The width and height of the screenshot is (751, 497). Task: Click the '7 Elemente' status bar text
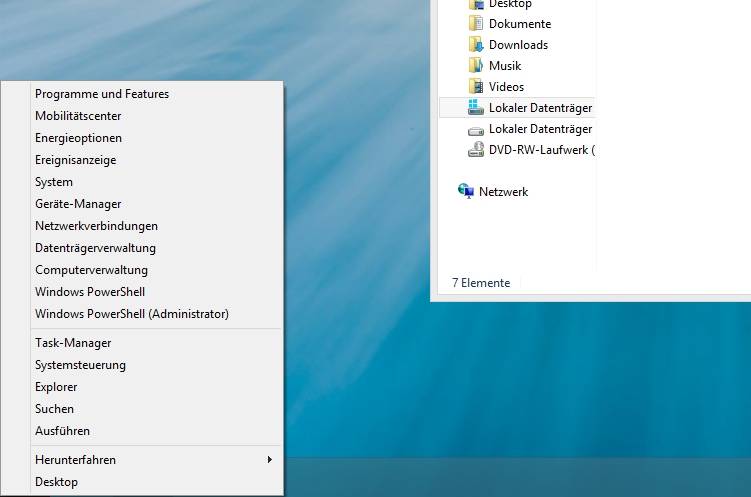point(481,283)
